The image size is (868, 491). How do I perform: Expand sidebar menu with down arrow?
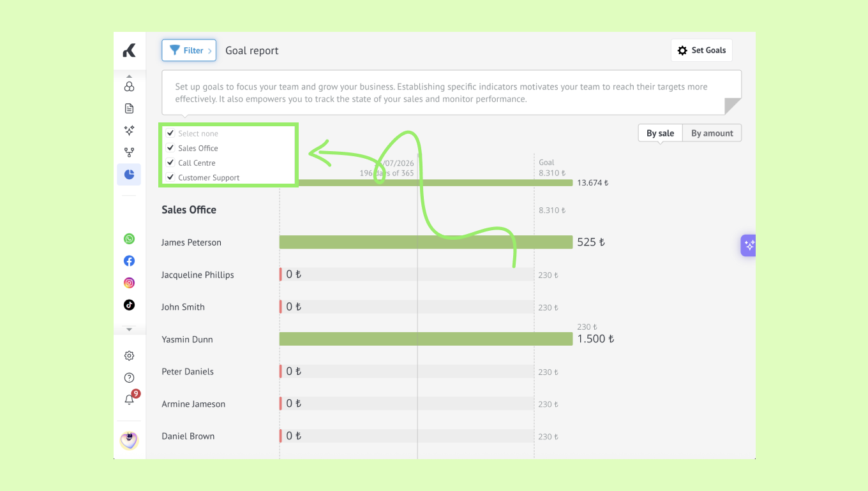[x=130, y=330]
